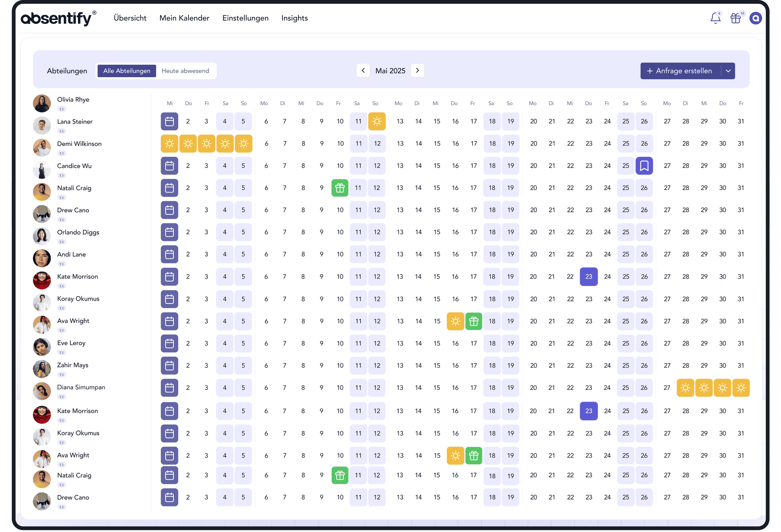Open the Mein Kalender menu item
The width and height of the screenshot is (781, 532).
184,18
